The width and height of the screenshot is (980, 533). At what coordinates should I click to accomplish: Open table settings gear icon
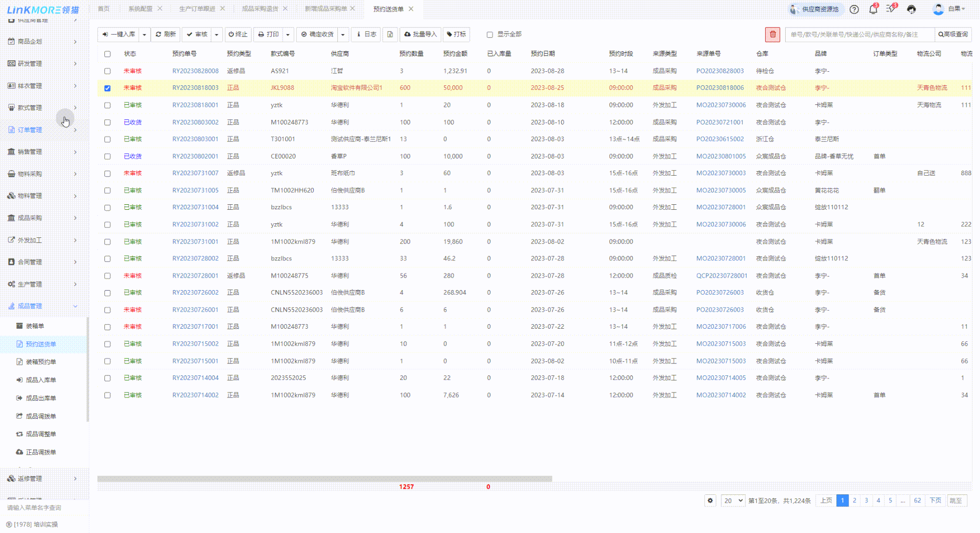click(x=710, y=500)
